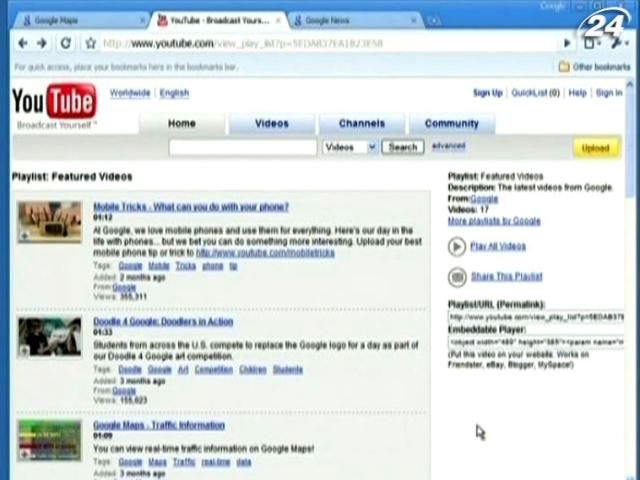Open the QuickList (0) link

coord(536,93)
